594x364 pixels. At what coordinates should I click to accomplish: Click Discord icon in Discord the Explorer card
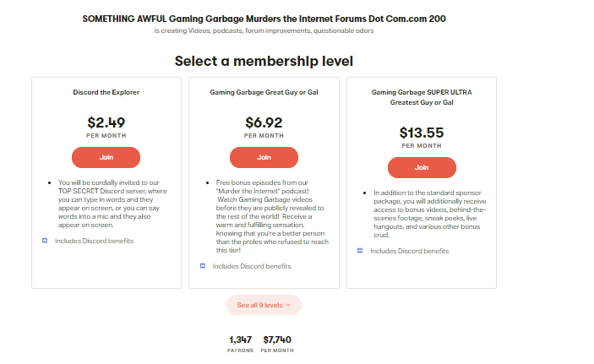[x=45, y=241]
